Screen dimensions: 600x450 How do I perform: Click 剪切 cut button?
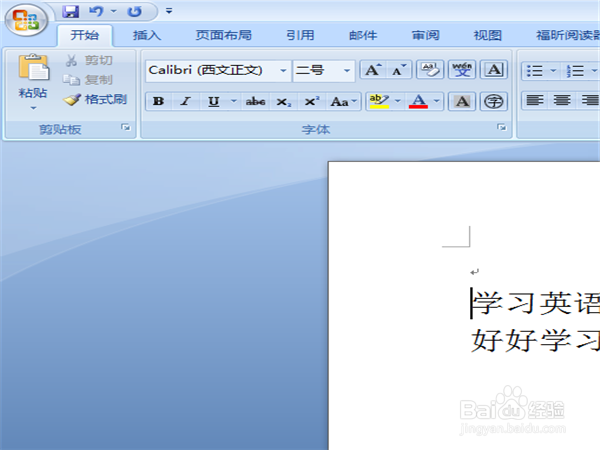point(89,60)
